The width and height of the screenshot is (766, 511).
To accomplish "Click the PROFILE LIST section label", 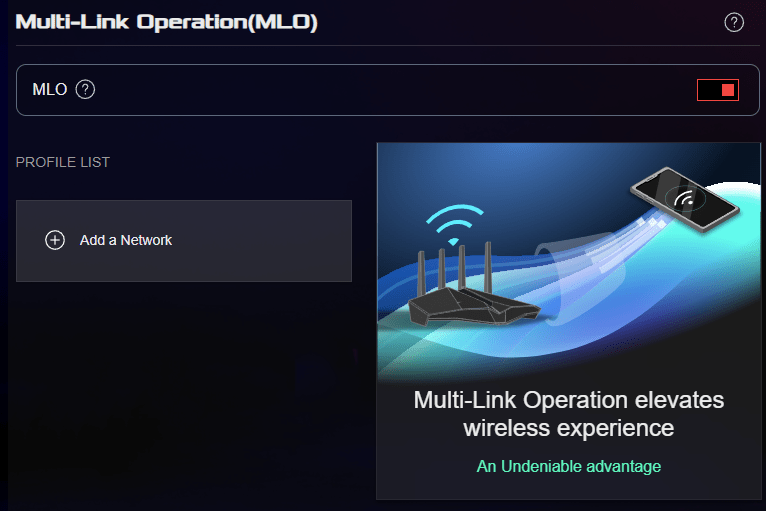I will pyautogui.click(x=63, y=162).
